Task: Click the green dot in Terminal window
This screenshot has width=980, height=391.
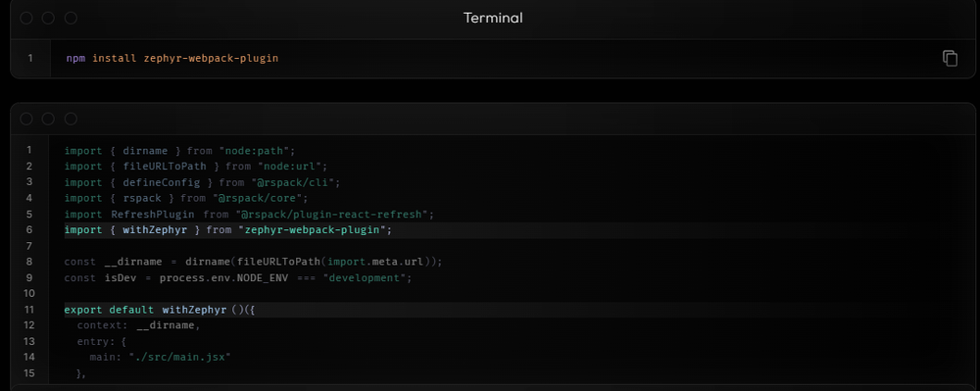Action: pos(71,18)
